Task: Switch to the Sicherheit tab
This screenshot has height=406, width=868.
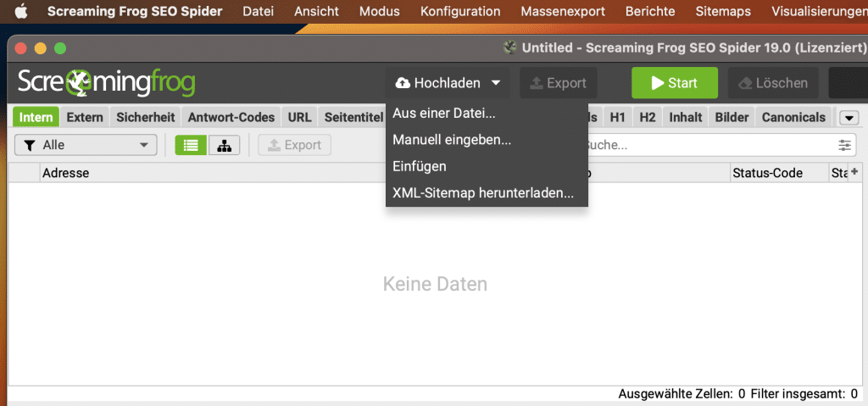Action: 146,118
